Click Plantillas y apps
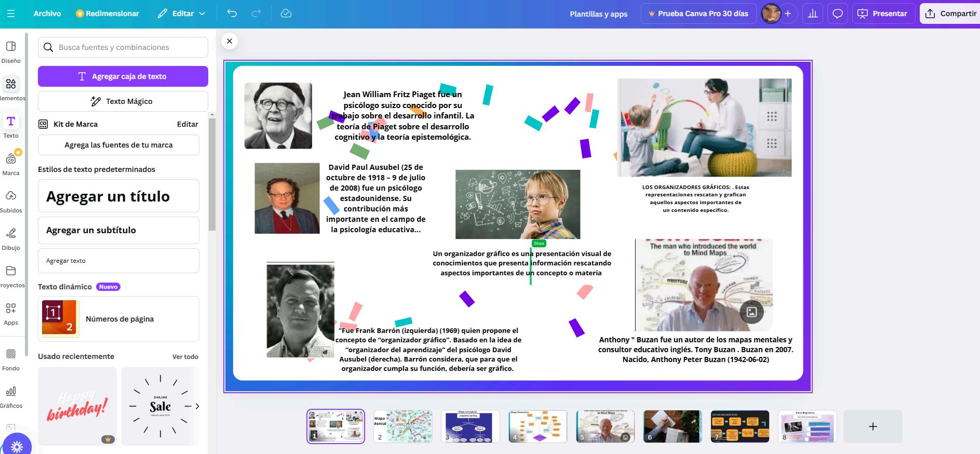 click(598, 14)
